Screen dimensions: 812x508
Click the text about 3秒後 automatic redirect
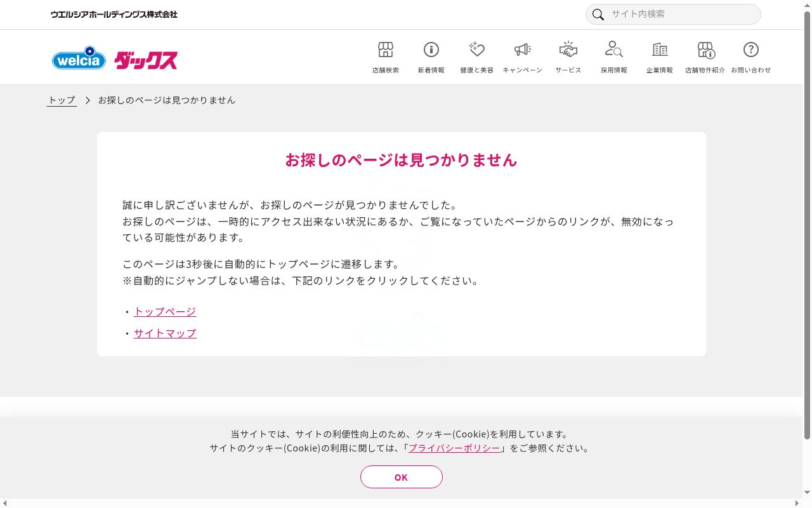(x=261, y=264)
